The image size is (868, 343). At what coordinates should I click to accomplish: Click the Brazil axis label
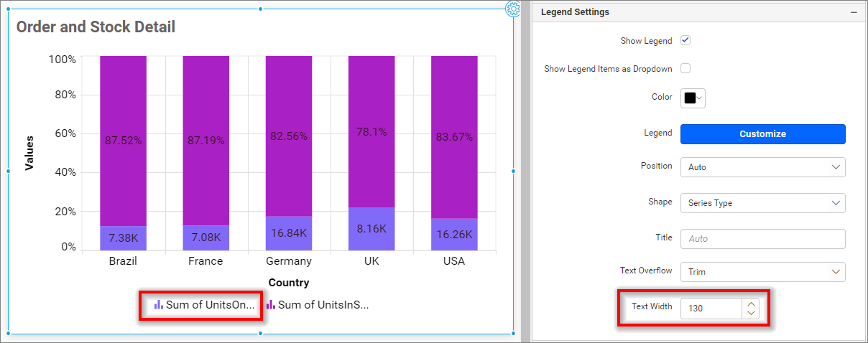(x=123, y=261)
